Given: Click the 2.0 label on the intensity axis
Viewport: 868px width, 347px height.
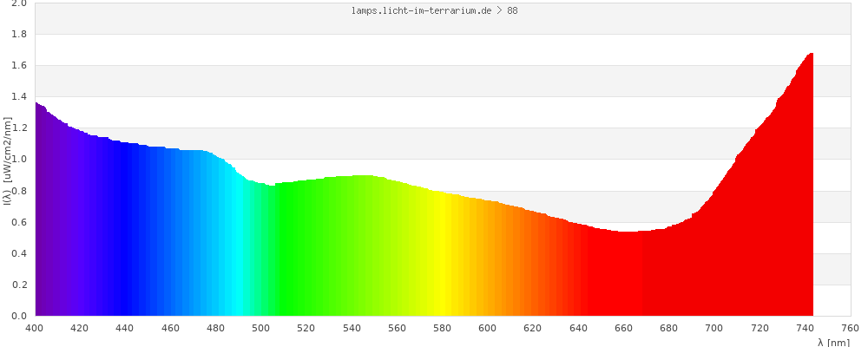Looking at the screenshot, I should [18, 3].
